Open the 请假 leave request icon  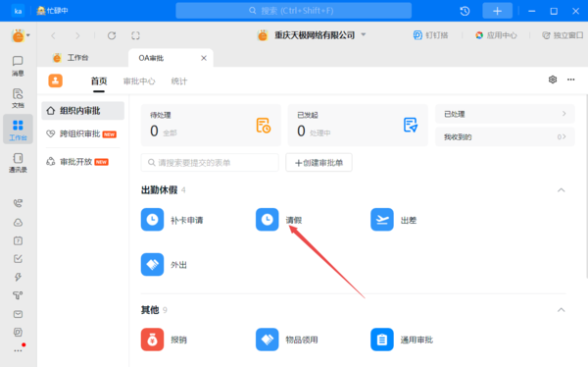(x=267, y=220)
